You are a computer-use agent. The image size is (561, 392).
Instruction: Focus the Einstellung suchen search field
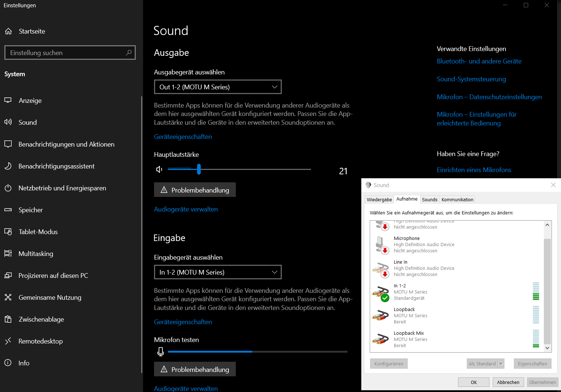(70, 53)
